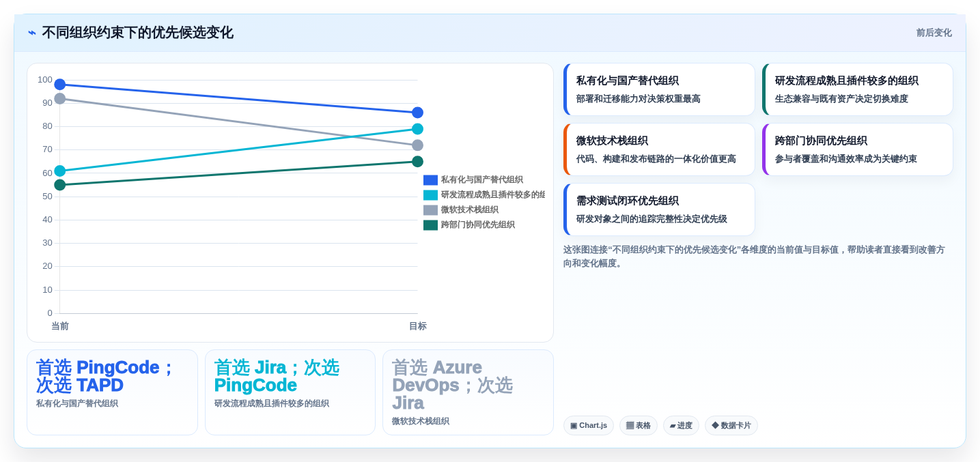Click the chart description paragraph text

[x=754, y=257]
